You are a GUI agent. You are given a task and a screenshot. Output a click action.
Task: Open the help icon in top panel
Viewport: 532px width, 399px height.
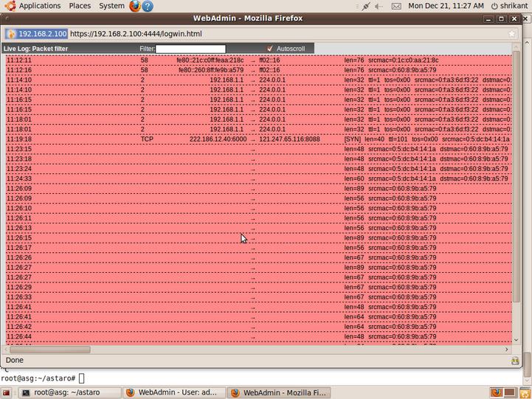click(x=148, y=6)
